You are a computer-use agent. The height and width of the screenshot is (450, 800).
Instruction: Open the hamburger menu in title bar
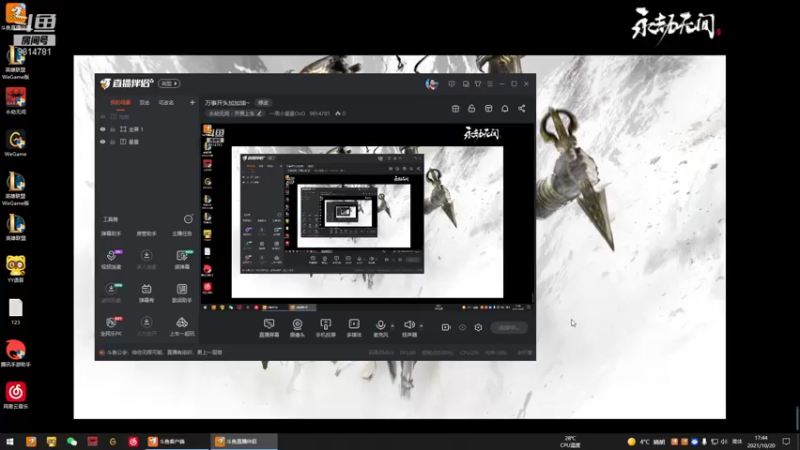tap(490, 84)
